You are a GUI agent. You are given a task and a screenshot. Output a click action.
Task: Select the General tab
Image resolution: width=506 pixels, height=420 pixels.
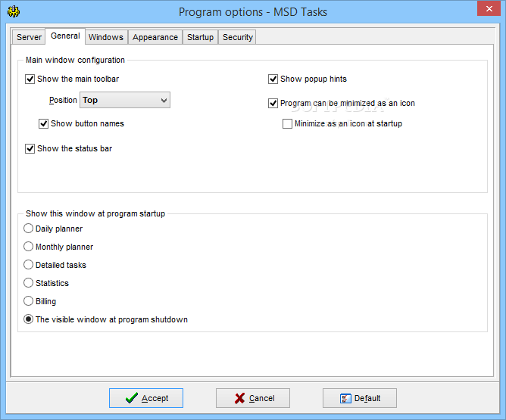tap(65, 36)
